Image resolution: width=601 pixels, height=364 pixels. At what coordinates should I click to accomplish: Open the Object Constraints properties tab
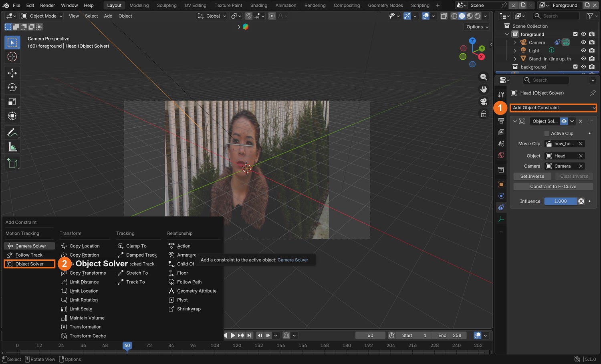coord(501,207)
